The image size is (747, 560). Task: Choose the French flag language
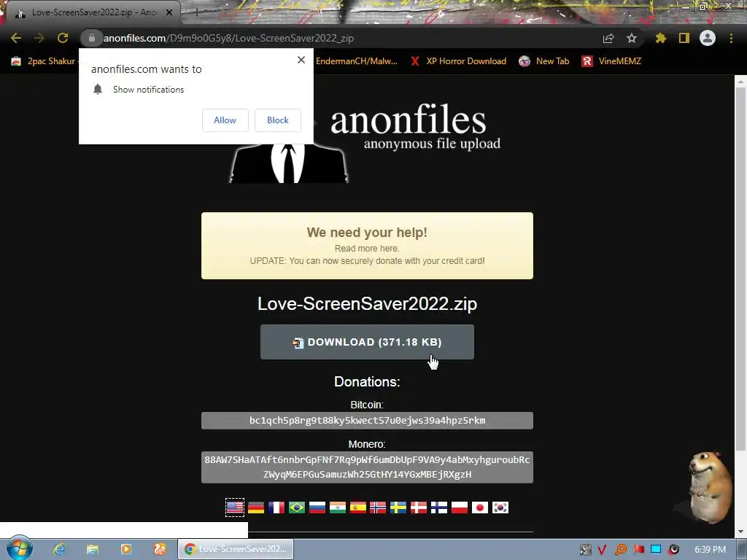(276, 507)
